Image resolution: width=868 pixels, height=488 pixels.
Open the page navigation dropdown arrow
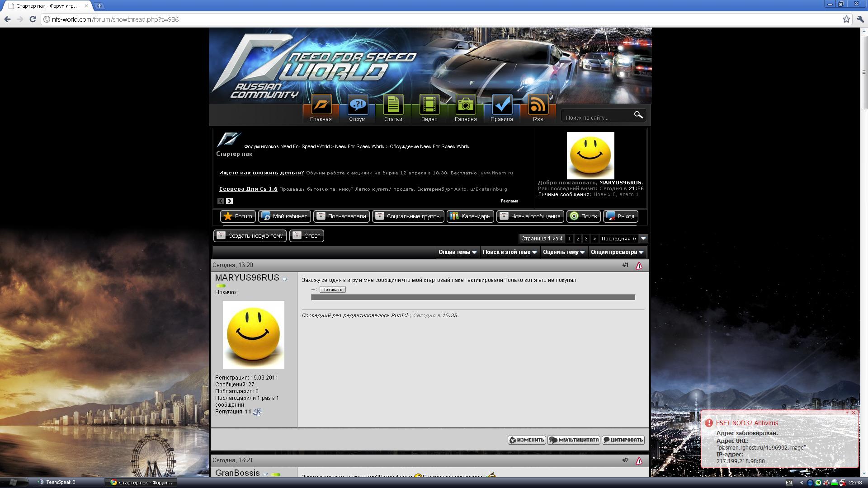click(644, 238)
